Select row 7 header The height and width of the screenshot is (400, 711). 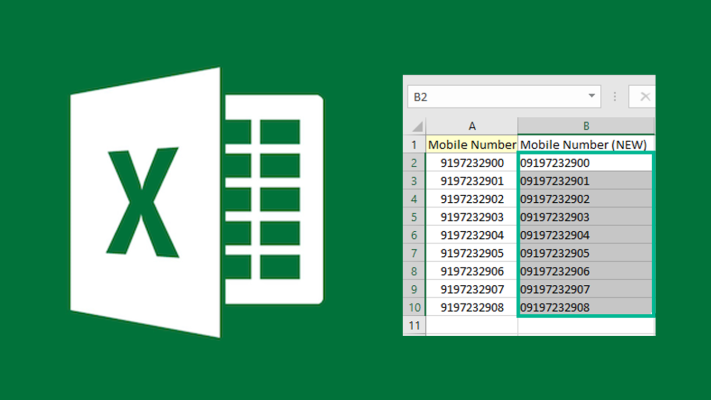pos(414,253)
